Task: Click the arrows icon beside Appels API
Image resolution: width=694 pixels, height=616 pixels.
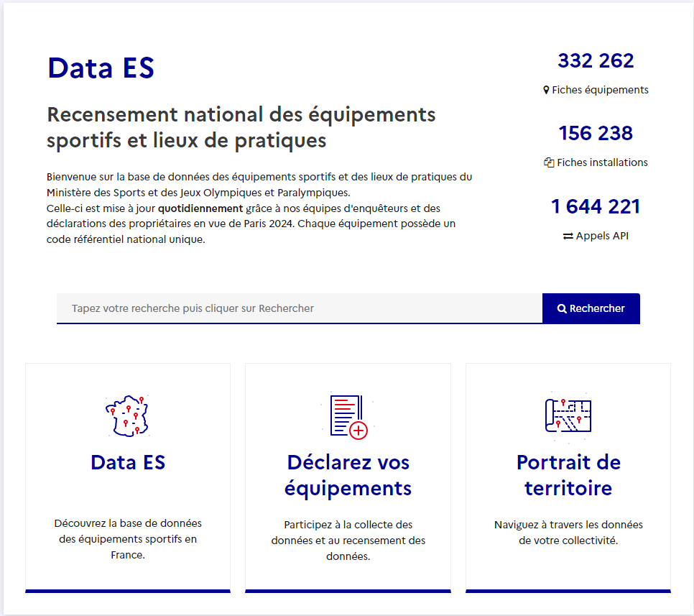Action: (568, 236)
